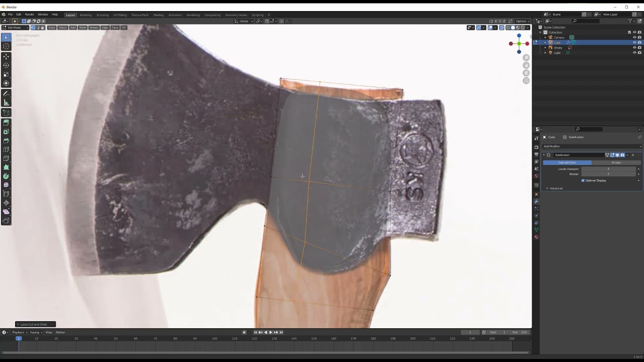This screenshot has width=644, height=362.
Task: Open the Modifier properties wrench tab
Action: [536, 201]
